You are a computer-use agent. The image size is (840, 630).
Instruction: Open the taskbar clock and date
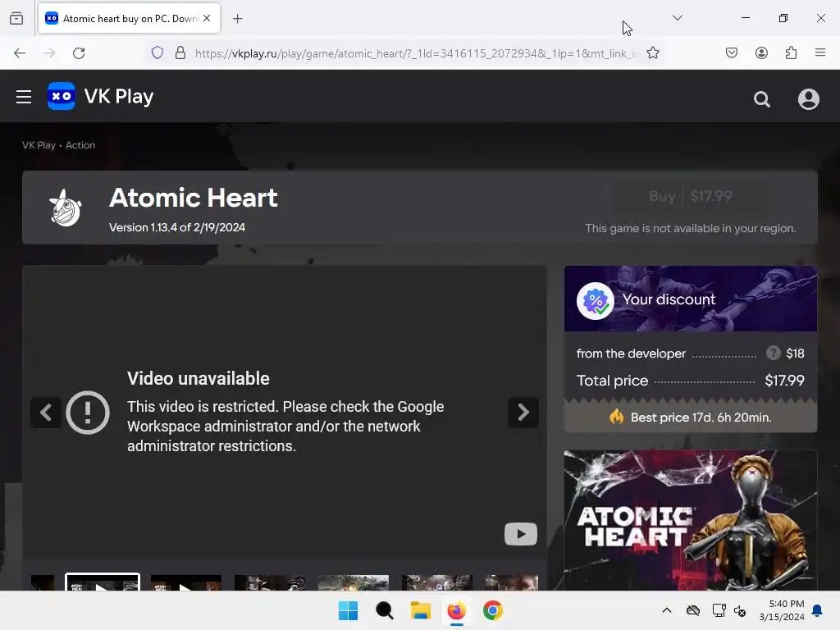point(782,610)
